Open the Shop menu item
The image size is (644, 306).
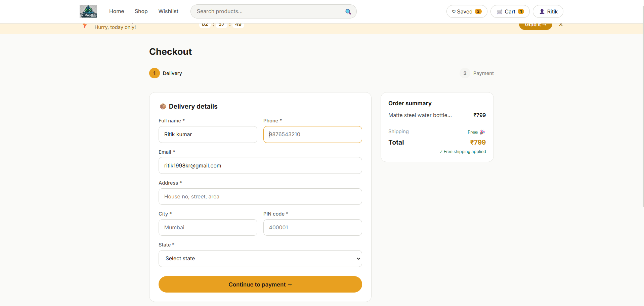(141, 11)
